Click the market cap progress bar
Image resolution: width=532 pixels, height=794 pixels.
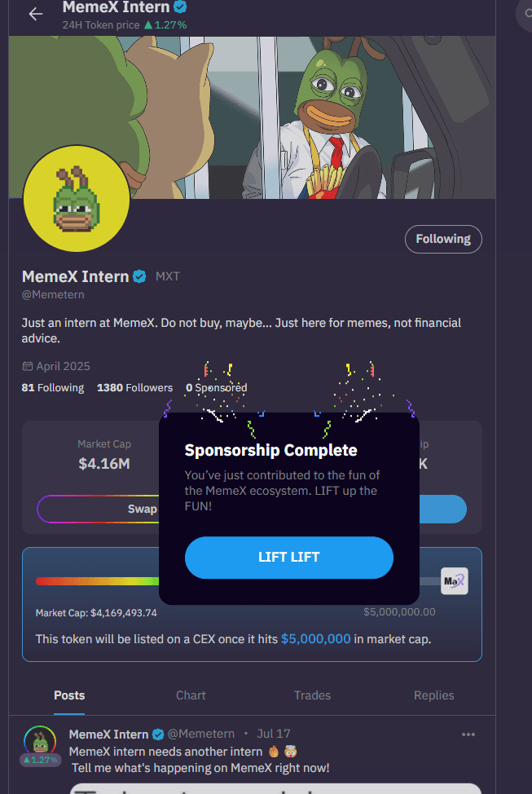point(97,580)
